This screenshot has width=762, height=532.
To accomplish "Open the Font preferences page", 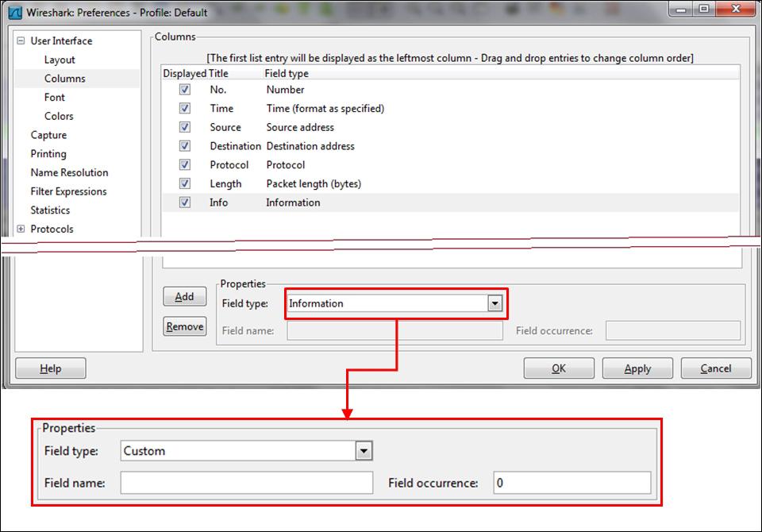I will 55,97.
